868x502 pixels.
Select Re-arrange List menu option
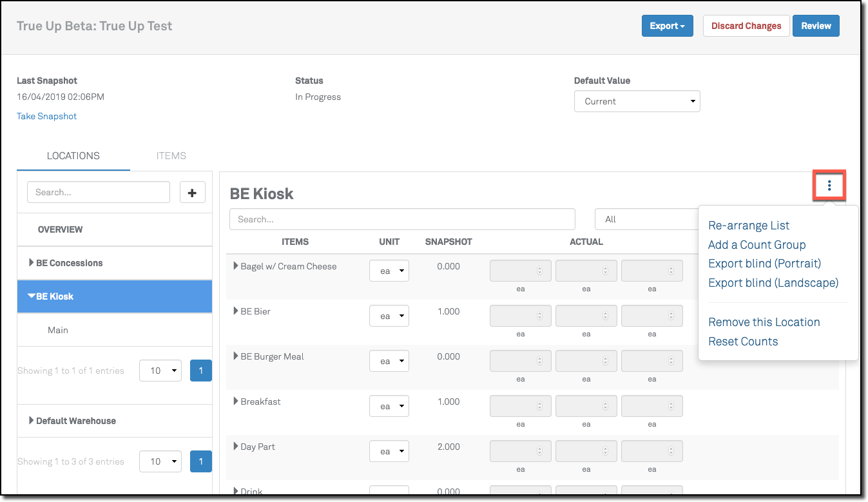[749, 226]
